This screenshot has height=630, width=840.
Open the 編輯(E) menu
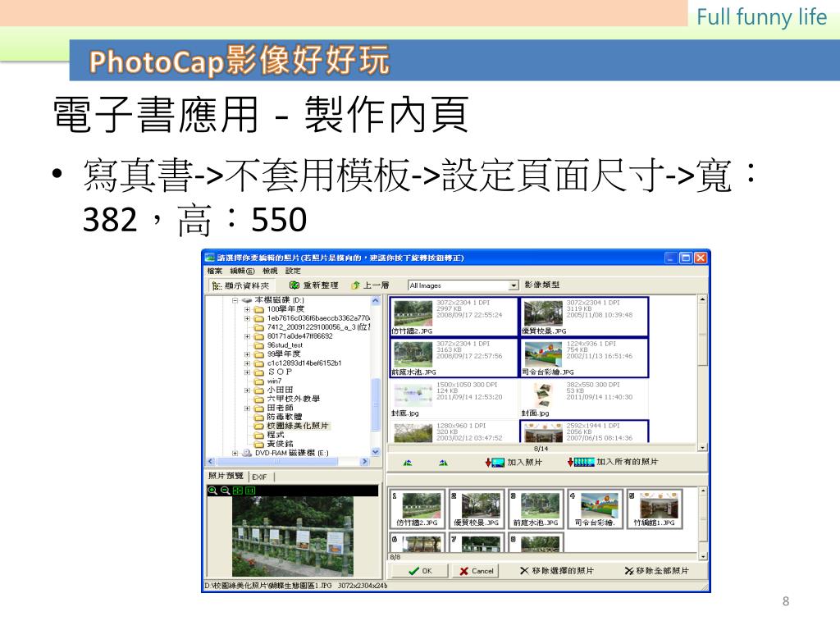pyautogui.click(x=243, y=271)
